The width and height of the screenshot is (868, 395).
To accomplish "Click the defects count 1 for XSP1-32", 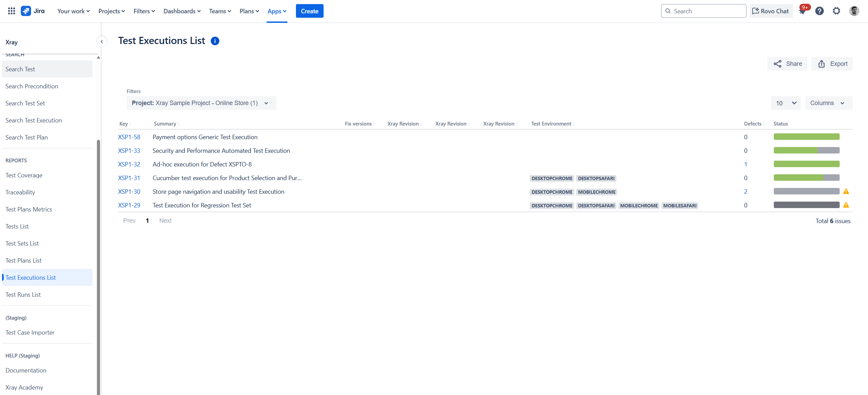I will tap(745, 164).
